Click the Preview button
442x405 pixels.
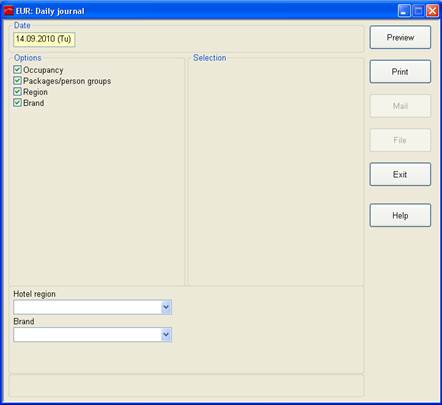[x=400, y=37]
